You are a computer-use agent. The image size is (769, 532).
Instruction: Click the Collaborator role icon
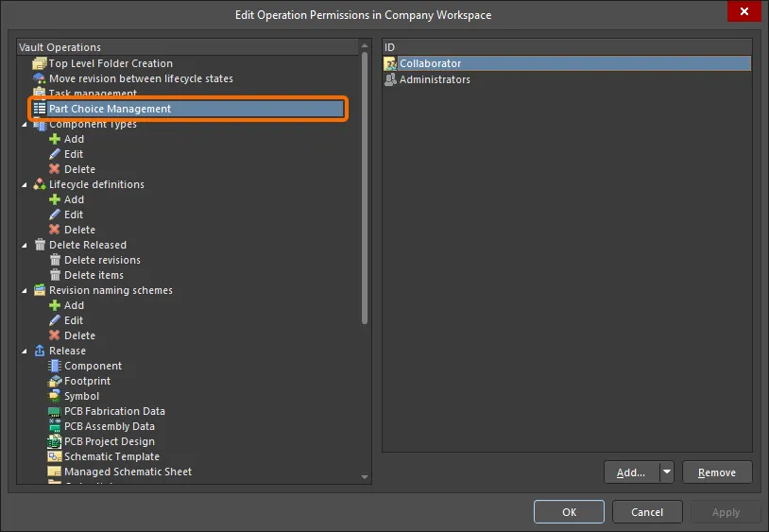coord(390,63)
